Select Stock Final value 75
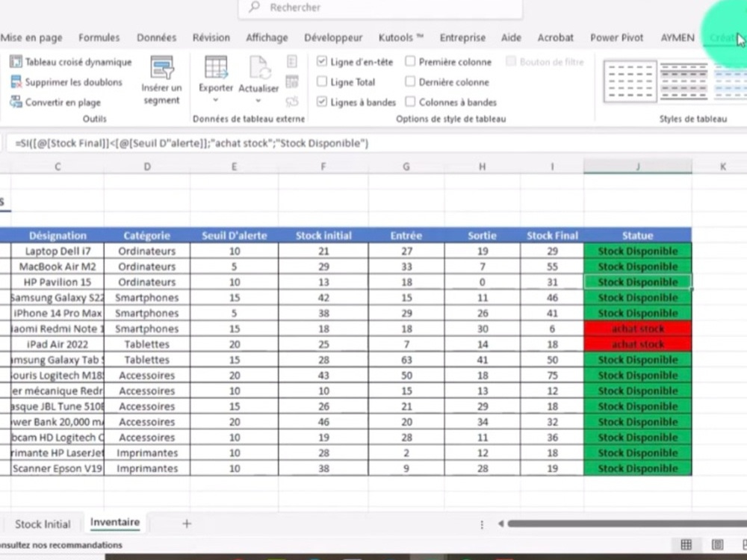The width and height of the screenshot is (747, 560). (x=552, y=376)
